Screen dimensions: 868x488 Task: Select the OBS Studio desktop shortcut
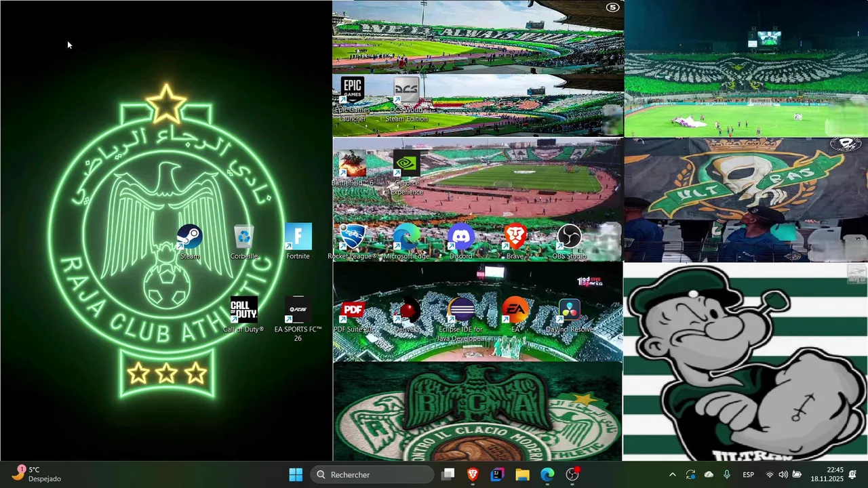coord(569,242)
